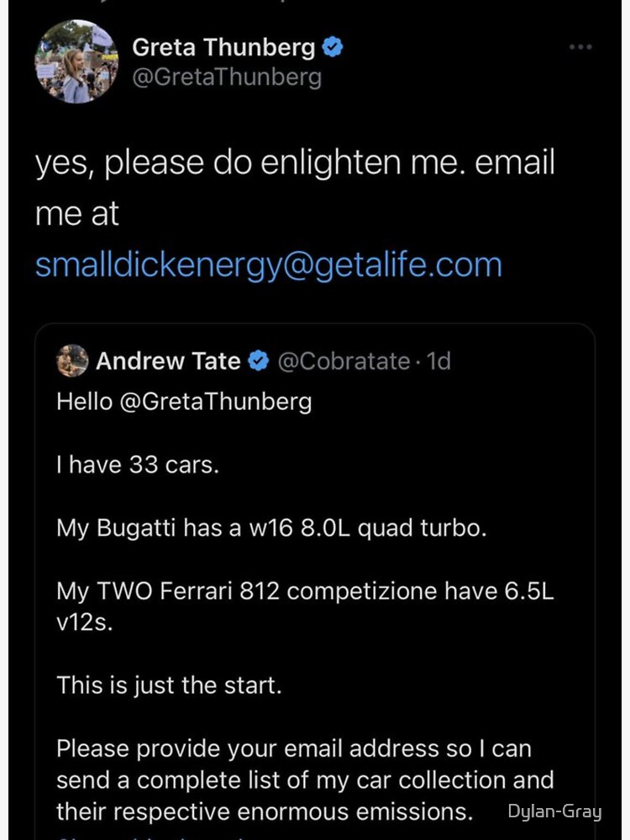Click the Dylan-Gray watermark
Viewport: 630px width, 840px height.
point(554,811)
